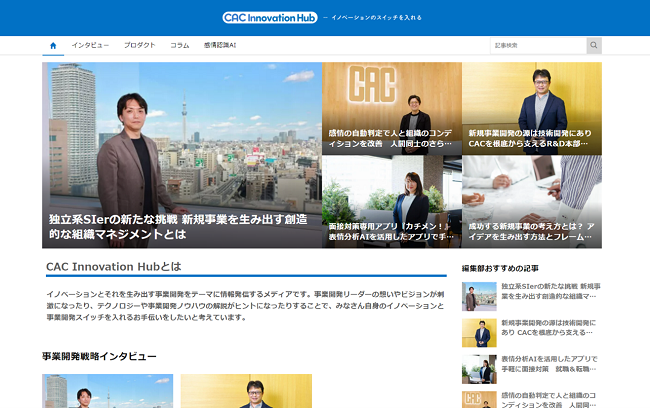Viewport: 650px width, 408px height.
Task: Focus the 記事検索 search field
Action: [538, 45]
